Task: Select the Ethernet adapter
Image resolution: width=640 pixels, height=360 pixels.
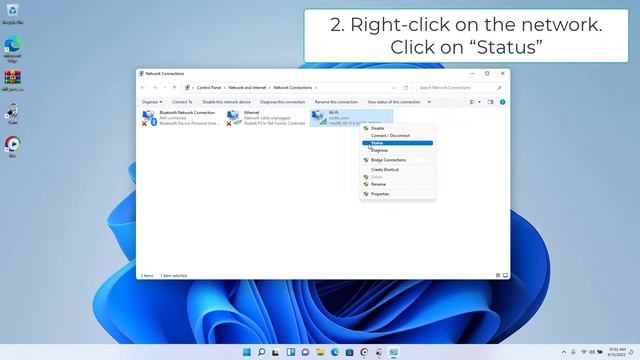Action: (266, 118)
